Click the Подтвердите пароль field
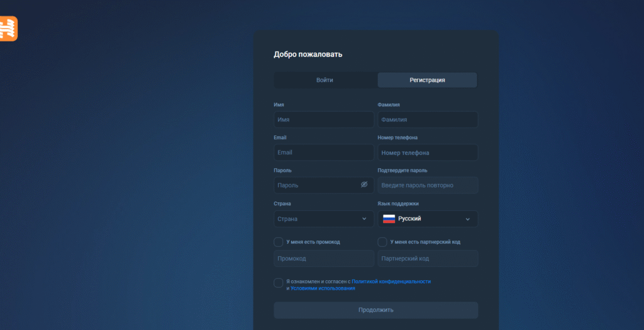Screen dimensions: 644x330 pos(428,185)
